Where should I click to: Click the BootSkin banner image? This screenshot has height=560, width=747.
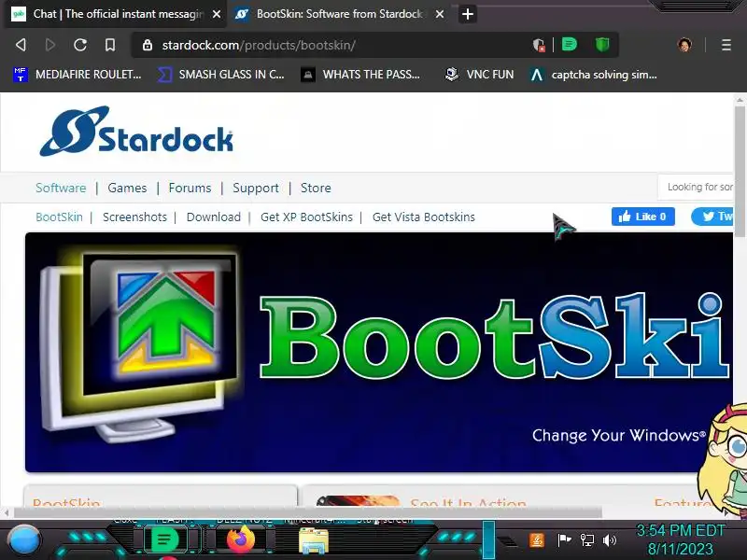coord(379,353)
